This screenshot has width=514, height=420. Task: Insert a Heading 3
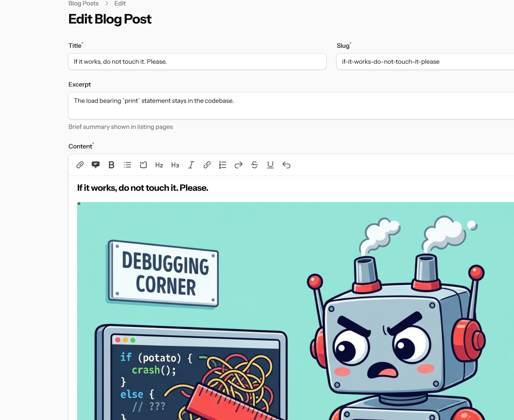tap(175, 165)
